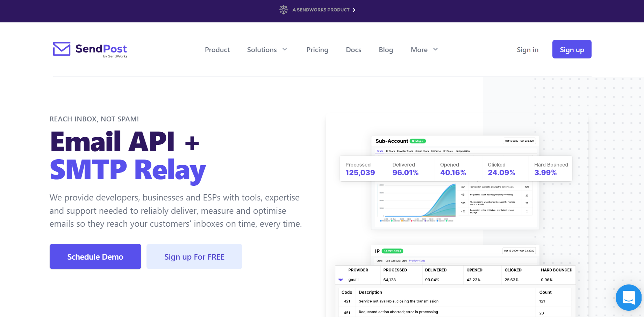Click the SendPost envelope logo
Screen dimensions: 644x317
click(x=62, y=50)
